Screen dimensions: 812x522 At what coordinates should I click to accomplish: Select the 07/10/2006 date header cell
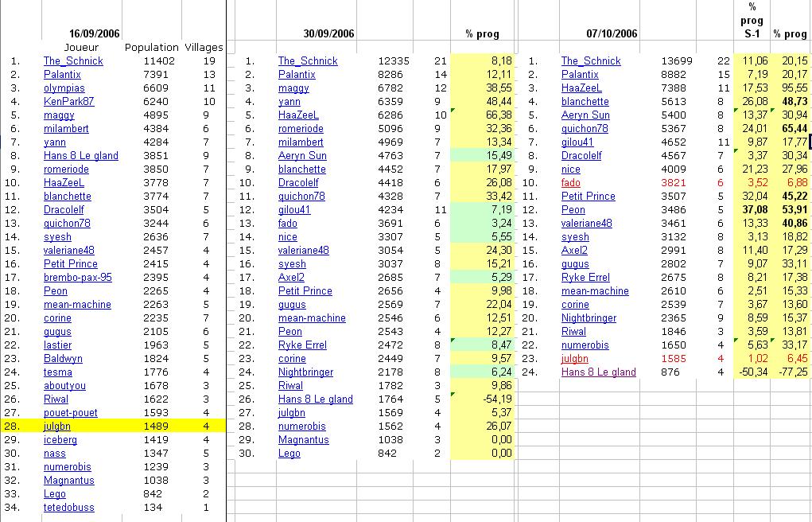click(x=612, y=33)
